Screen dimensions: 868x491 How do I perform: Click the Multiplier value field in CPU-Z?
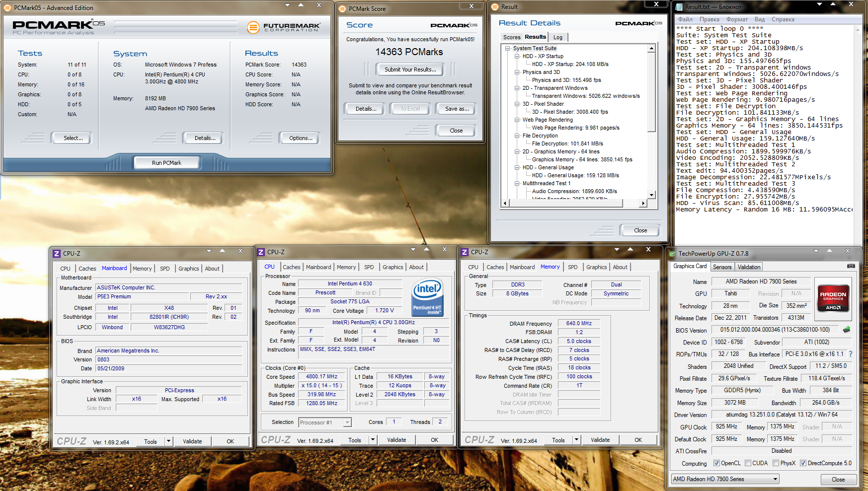click(x=322, y=385)
